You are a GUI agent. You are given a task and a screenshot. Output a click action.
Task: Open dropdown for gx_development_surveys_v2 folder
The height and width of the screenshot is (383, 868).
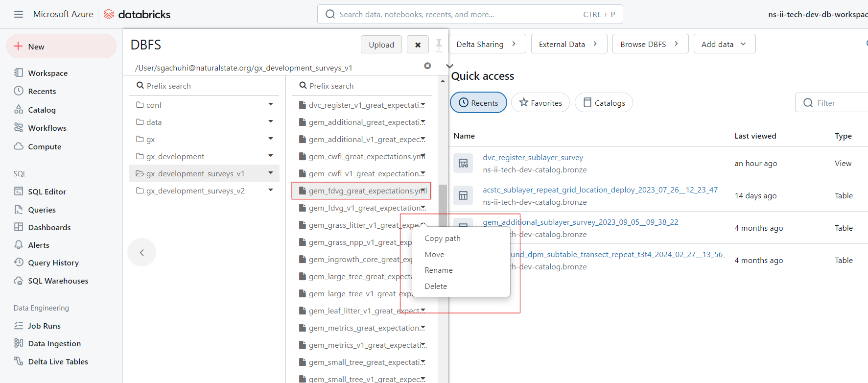pos(271,190)
